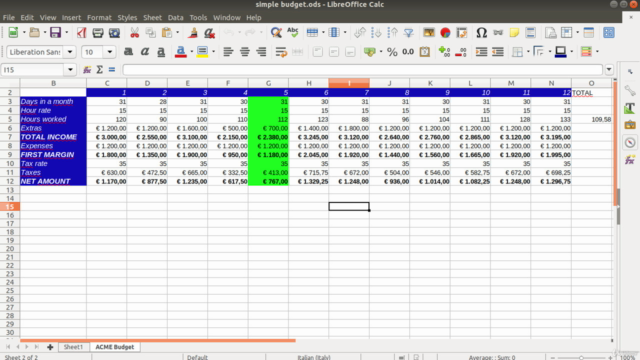Toggle wrap text
The width and height of the screenshot is (640, 360).
point(281,52)
